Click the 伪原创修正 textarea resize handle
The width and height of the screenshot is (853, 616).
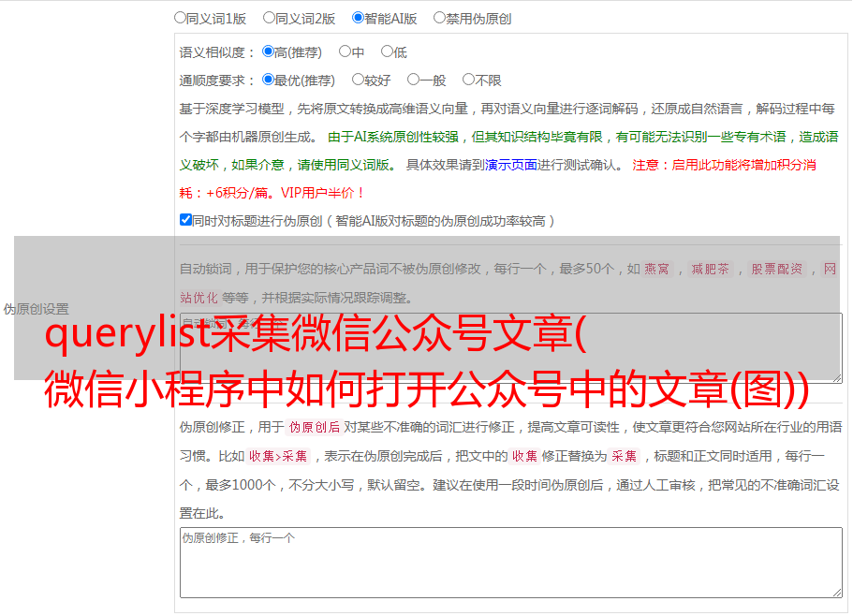click(x=837, y=593)
